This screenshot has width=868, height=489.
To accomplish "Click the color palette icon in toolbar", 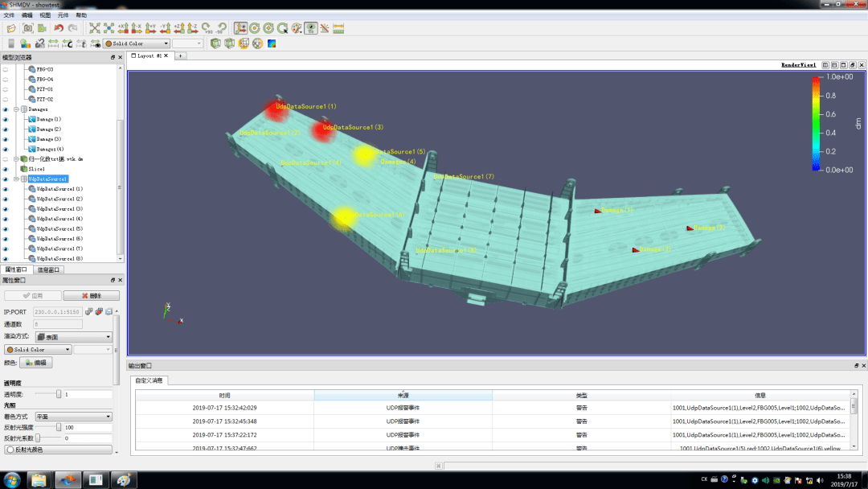I will pos(297,28).
